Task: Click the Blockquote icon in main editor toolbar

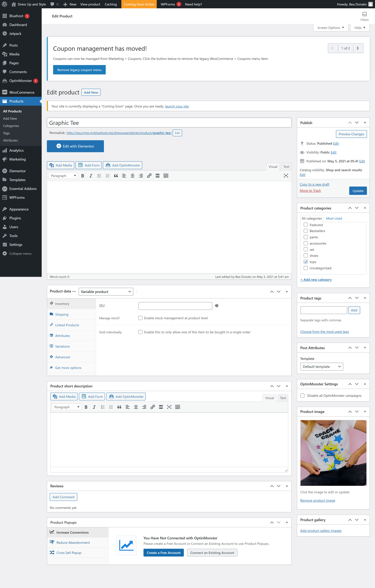Action: [116, 176]
